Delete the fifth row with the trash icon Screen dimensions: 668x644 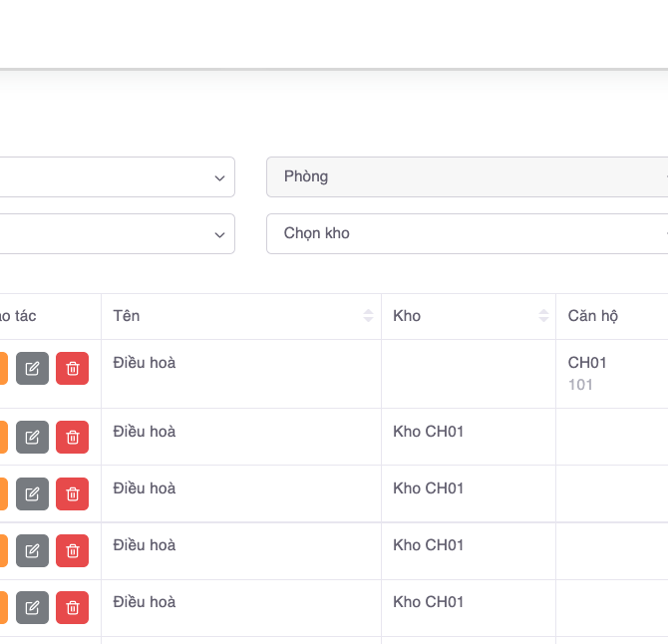72,607
